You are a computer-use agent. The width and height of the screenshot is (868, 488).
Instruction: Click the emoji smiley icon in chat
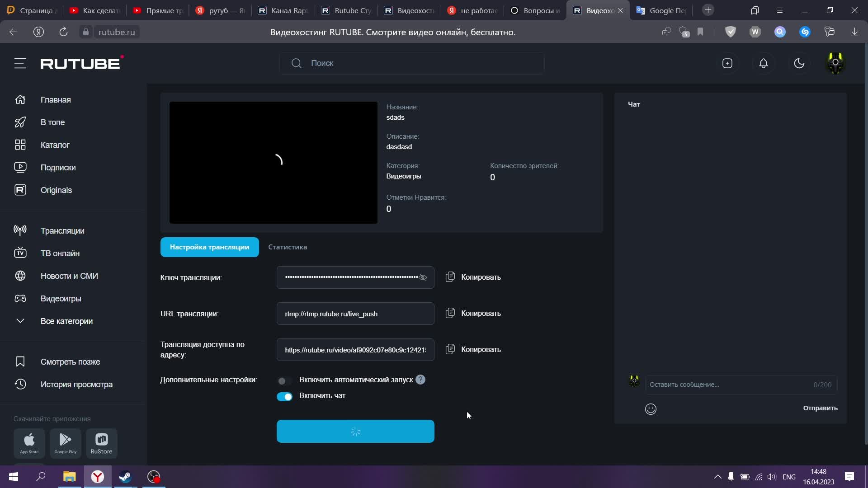tap(651, 409)
